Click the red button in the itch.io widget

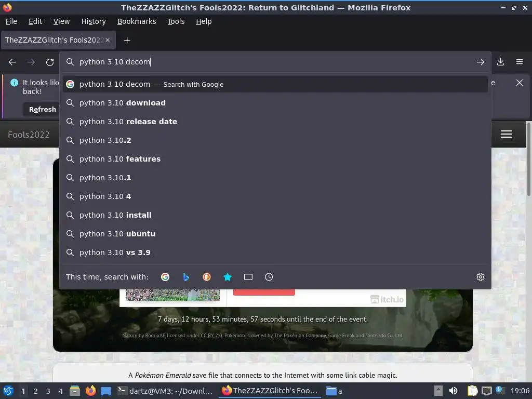pyautogui.click(x=264, y=292)
